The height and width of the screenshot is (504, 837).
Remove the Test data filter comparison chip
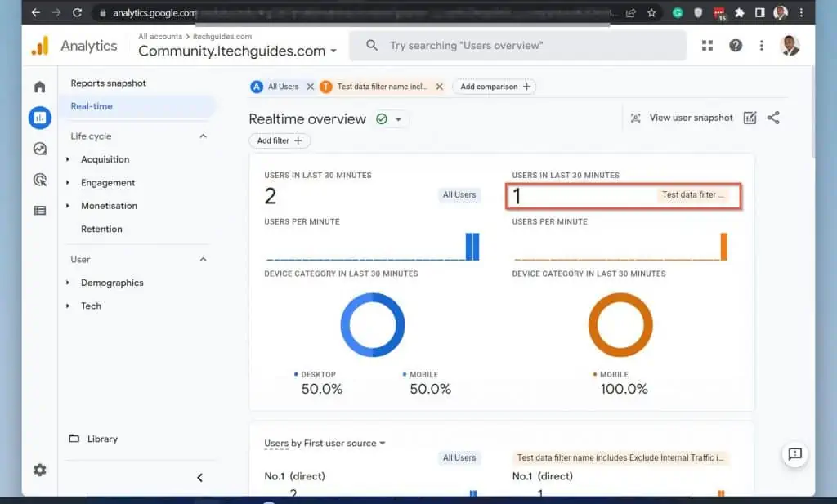click(439, 87)
